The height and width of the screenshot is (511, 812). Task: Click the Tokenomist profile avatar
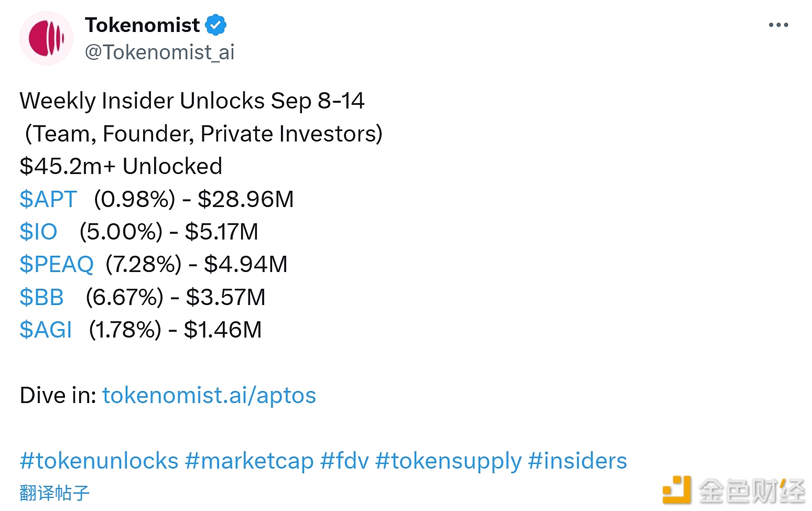click(x=46, y=38)
